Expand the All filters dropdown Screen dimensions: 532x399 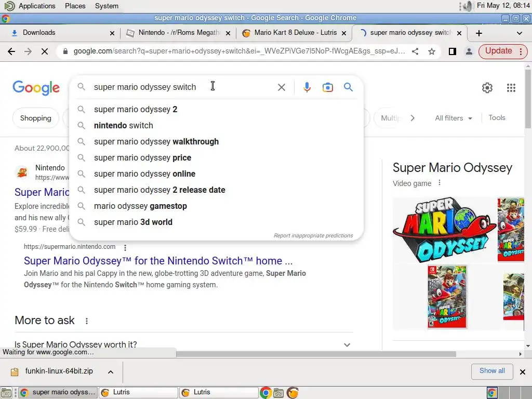coord(453,118)
